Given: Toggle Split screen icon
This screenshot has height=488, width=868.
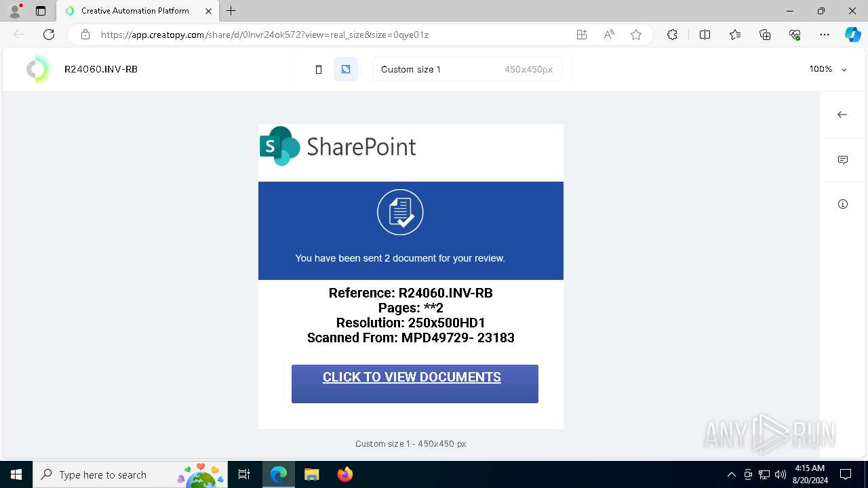Looking at the screenshot, I should 705,35.
